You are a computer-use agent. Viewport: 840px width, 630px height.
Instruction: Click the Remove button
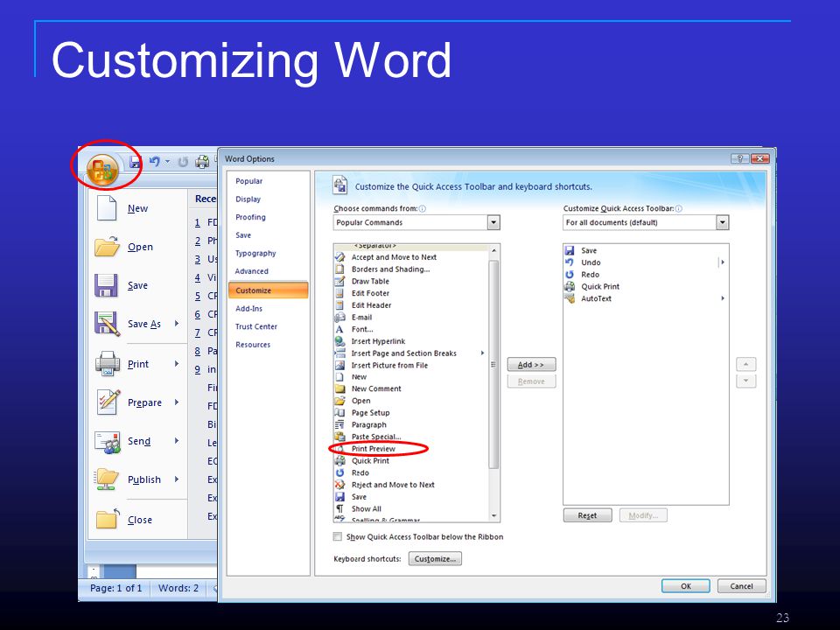coord(531,381)
